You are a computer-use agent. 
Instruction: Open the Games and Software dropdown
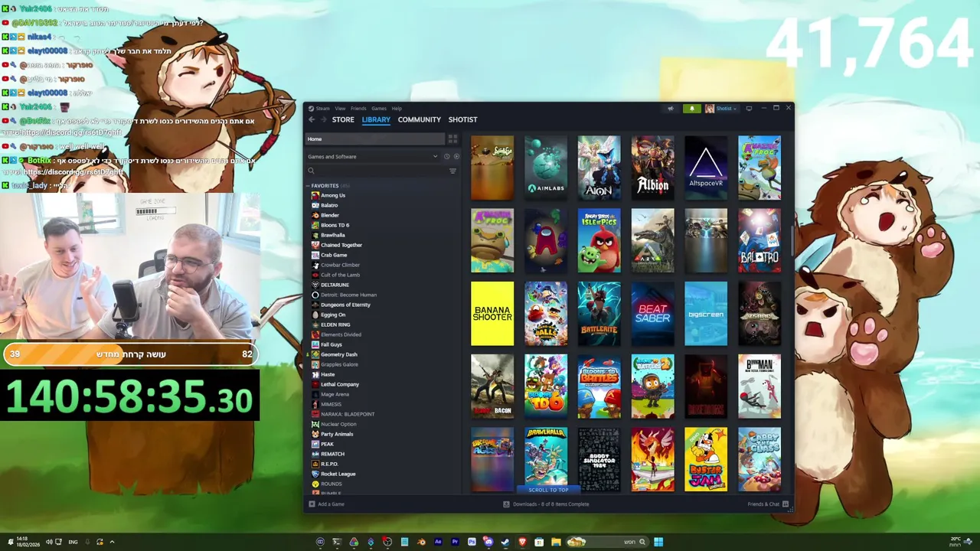click(372, 156)
